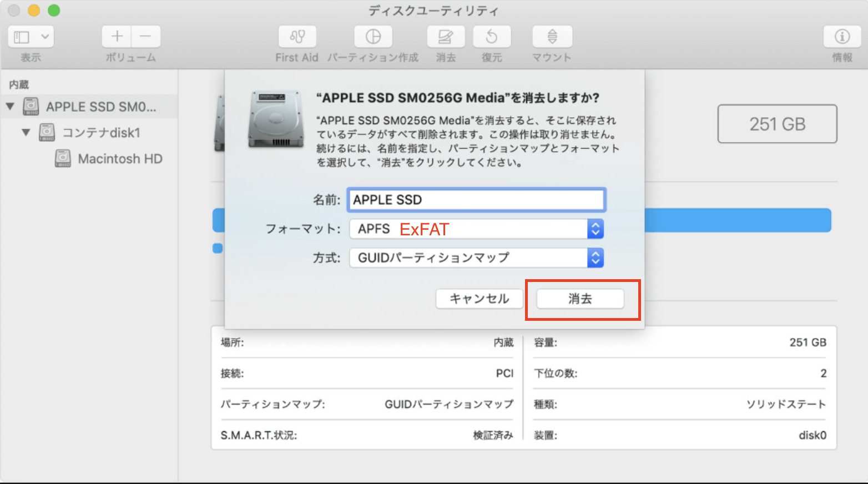Open the 表示 view options dropdown
868x484 pixels.
[31, 37]
